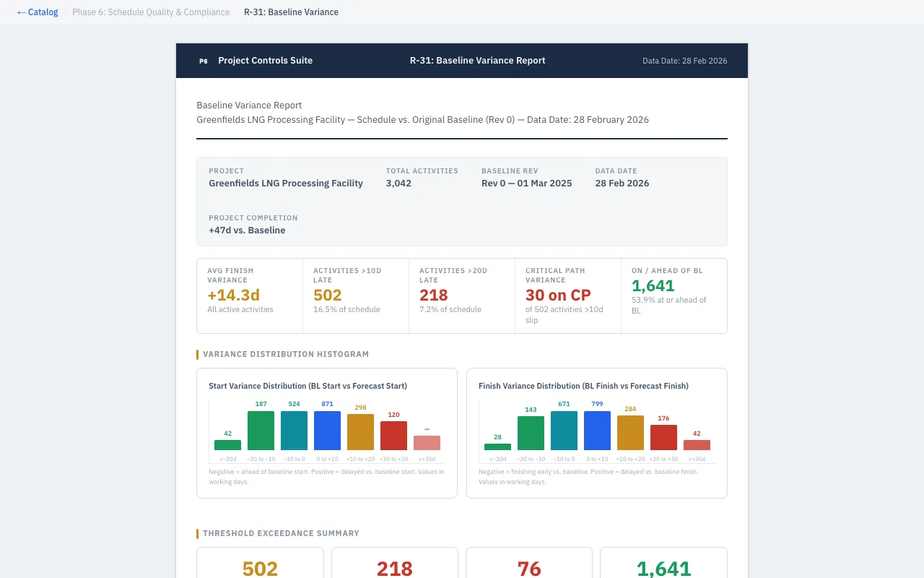Click the 298 amber bar in Start Variance chart
Screen dimensions: 924x578
pyautogui.click(x=360, y=432)
